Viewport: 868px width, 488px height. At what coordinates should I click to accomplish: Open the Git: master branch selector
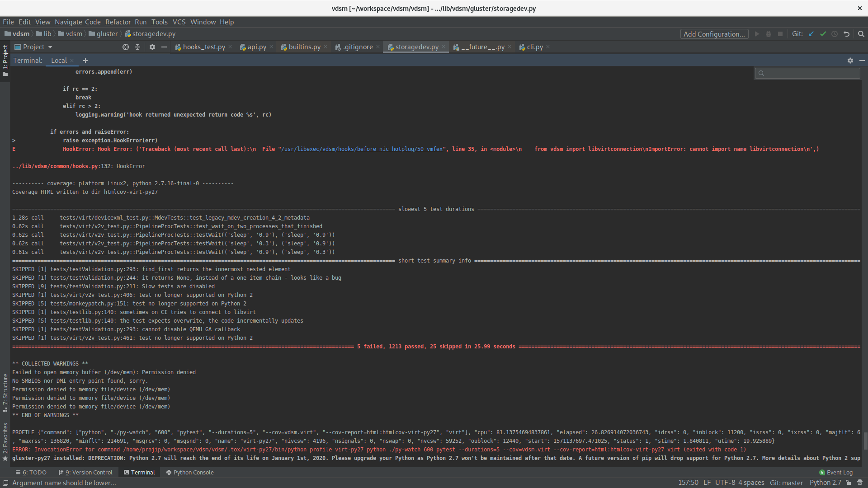[x=786, y=483]
